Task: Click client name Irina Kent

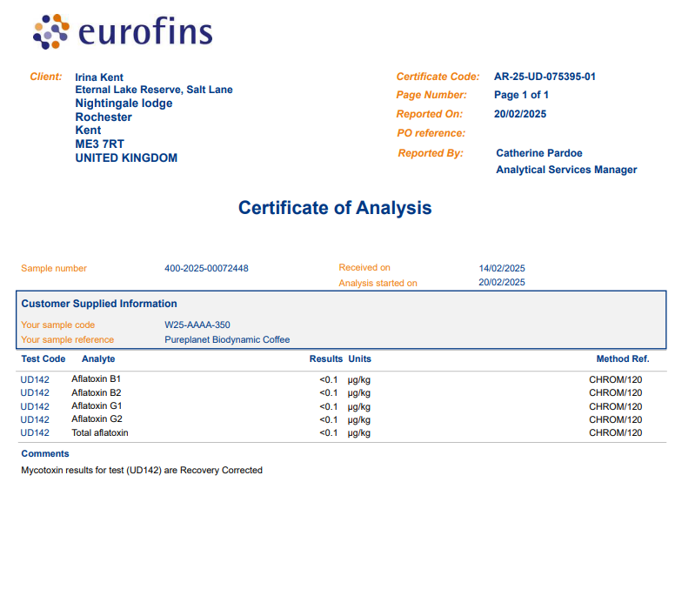Action: (x=99, y=77)
